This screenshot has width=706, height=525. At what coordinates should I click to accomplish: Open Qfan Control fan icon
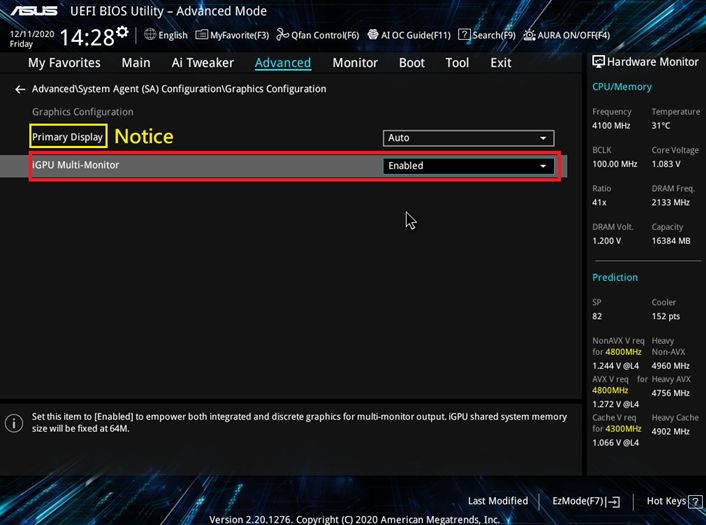(x=282, y=35)
